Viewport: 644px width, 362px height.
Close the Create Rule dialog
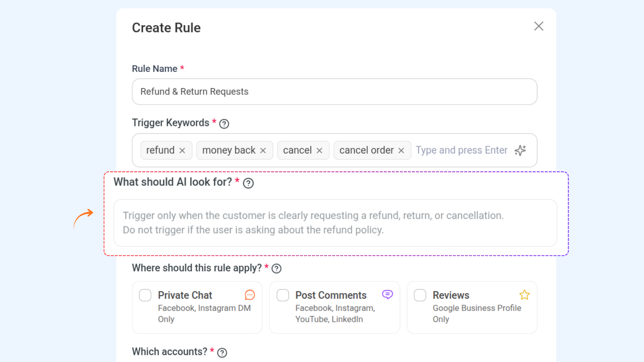(539, 26)
